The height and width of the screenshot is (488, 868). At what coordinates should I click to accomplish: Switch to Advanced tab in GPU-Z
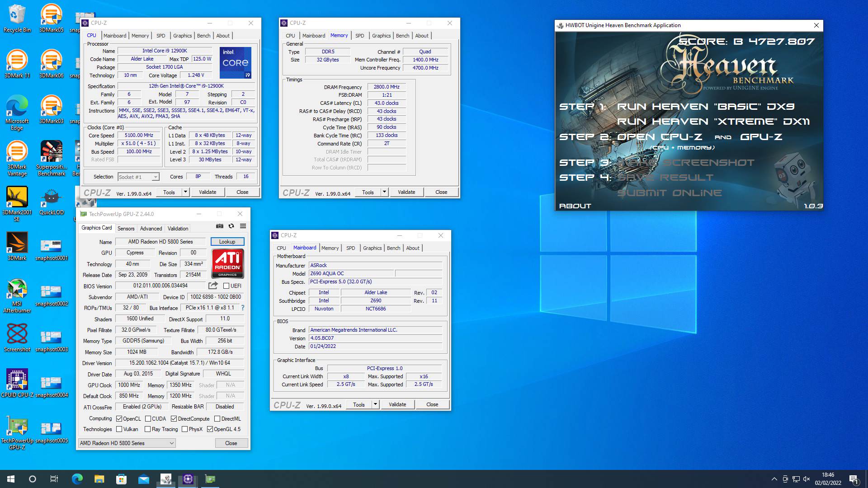point(151,229)
